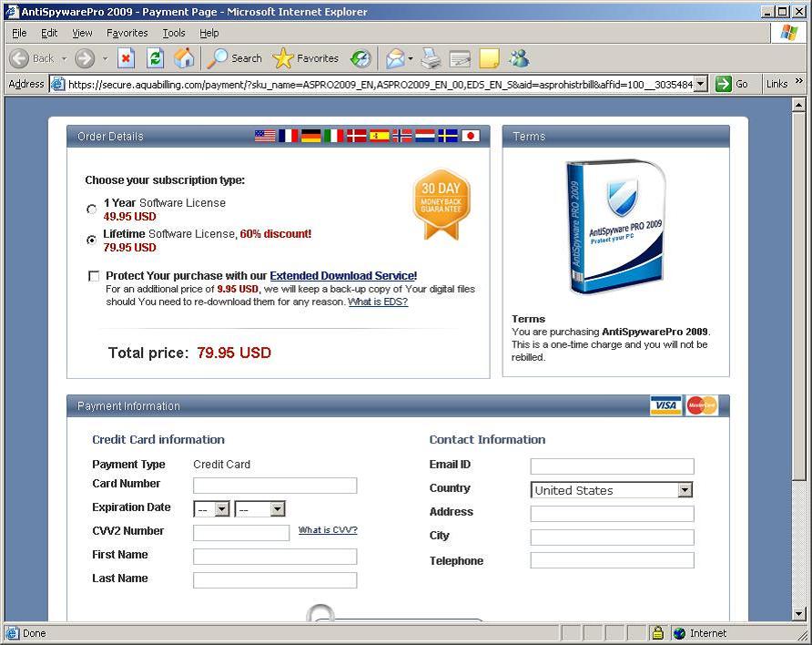This screenshot has width=812, height=645.
Task: Open Favorites star toolbar button
Action: point(306,58)
